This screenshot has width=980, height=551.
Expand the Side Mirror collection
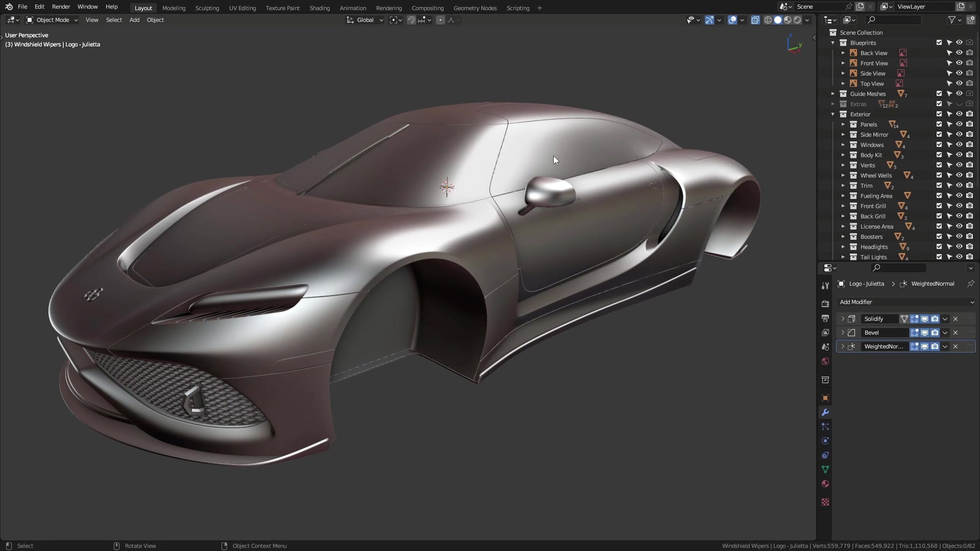click(x=843, y=135)
